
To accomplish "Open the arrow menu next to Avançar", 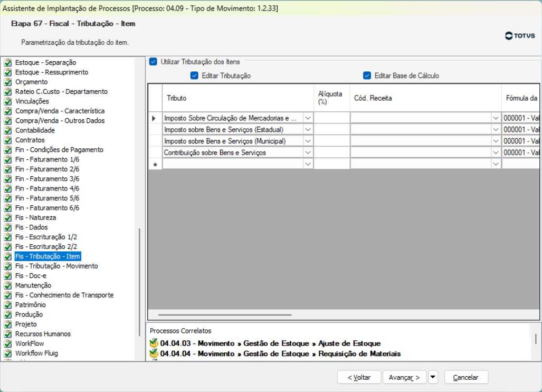I will tap(433, 377).
